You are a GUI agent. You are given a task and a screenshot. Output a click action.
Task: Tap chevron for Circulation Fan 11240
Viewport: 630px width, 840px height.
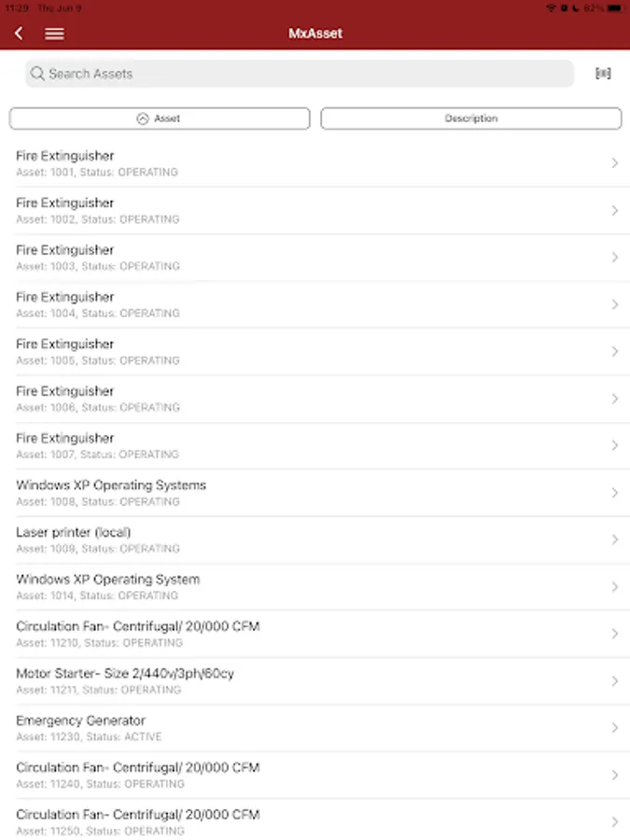pos(614,775)
